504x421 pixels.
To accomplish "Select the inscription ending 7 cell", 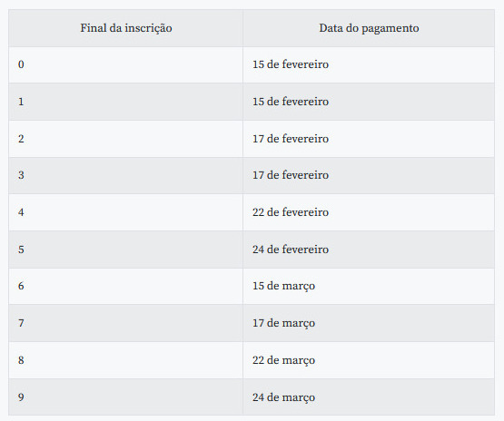I will (x=125, y=323).
